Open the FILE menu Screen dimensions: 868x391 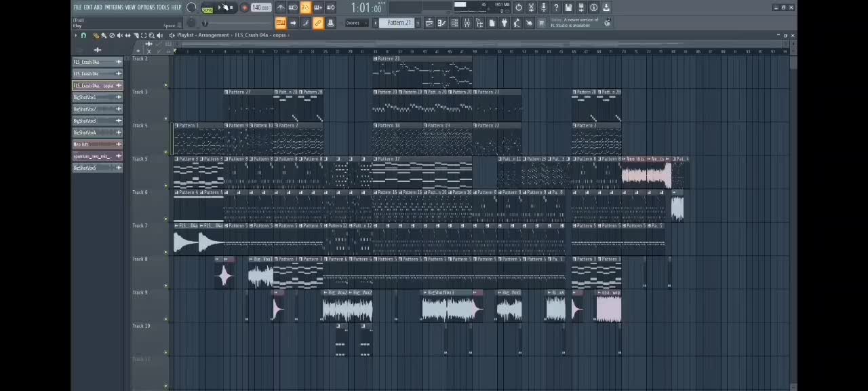[77, 7]
